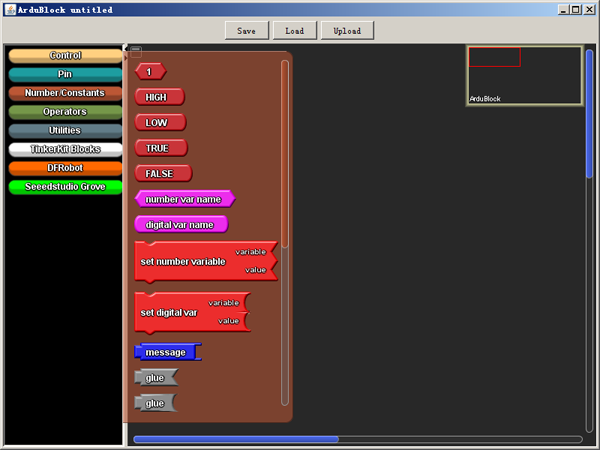
Task: Select the set number variable block
Action: click(206, 262)
